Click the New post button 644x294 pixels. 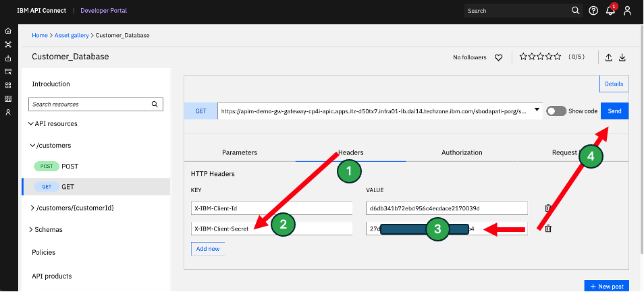pos(606,286)
